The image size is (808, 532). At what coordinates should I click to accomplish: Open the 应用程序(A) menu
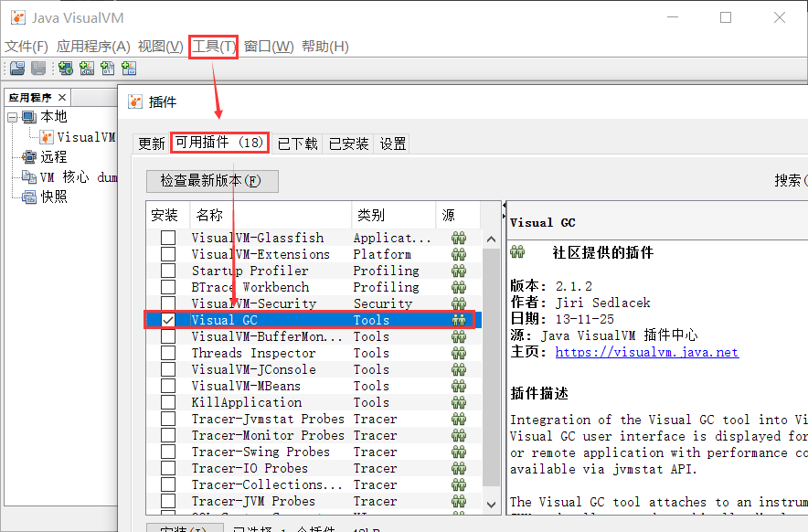[93, 47]
